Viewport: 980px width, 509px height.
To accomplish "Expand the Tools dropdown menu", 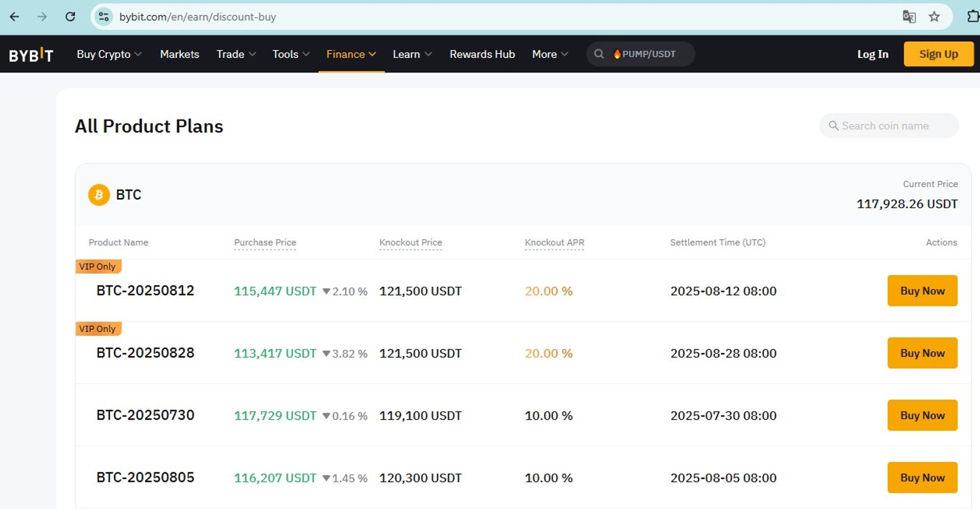I will pyautogui.click(x=291, y=54).
